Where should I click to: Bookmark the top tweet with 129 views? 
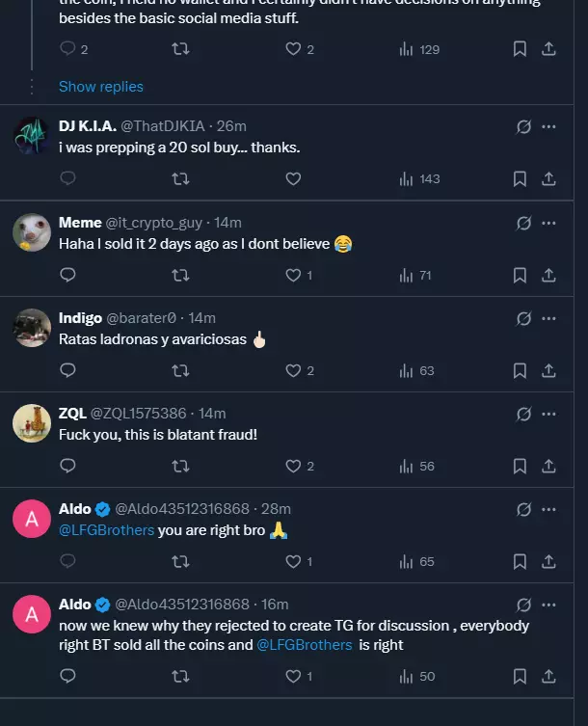(520, 49)
